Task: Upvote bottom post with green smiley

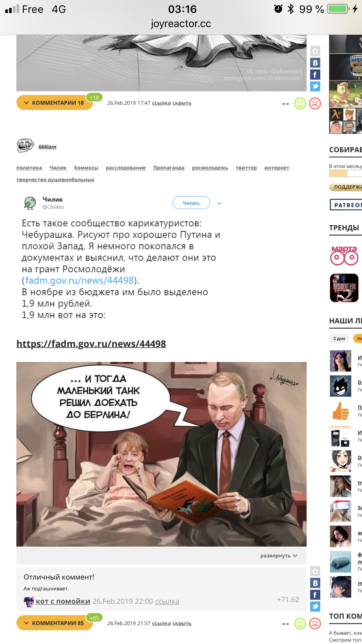Action: pos(300,624)
